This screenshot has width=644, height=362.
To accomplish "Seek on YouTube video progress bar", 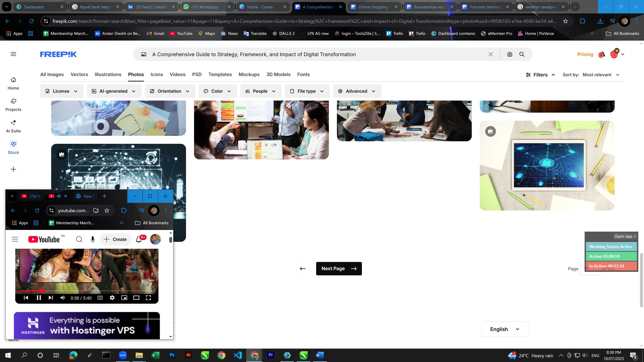I will (x=87, y=291).
